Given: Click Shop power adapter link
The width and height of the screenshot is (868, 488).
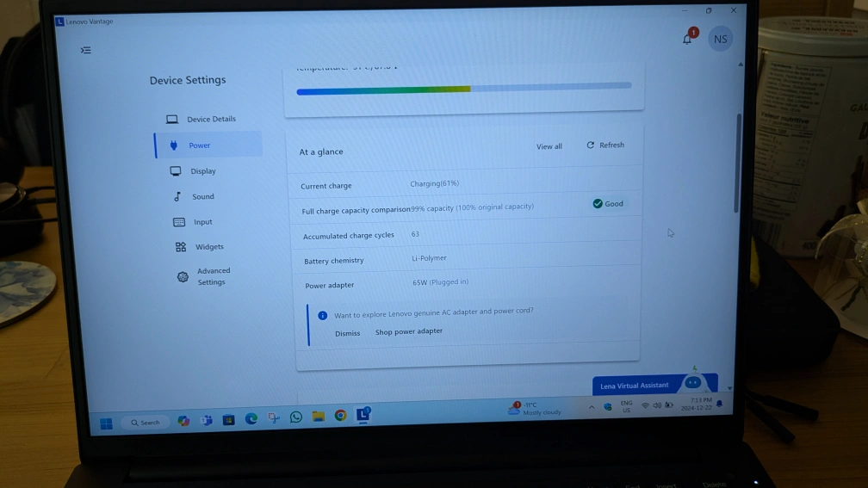Looking at the screenshot, I should 409,331.
